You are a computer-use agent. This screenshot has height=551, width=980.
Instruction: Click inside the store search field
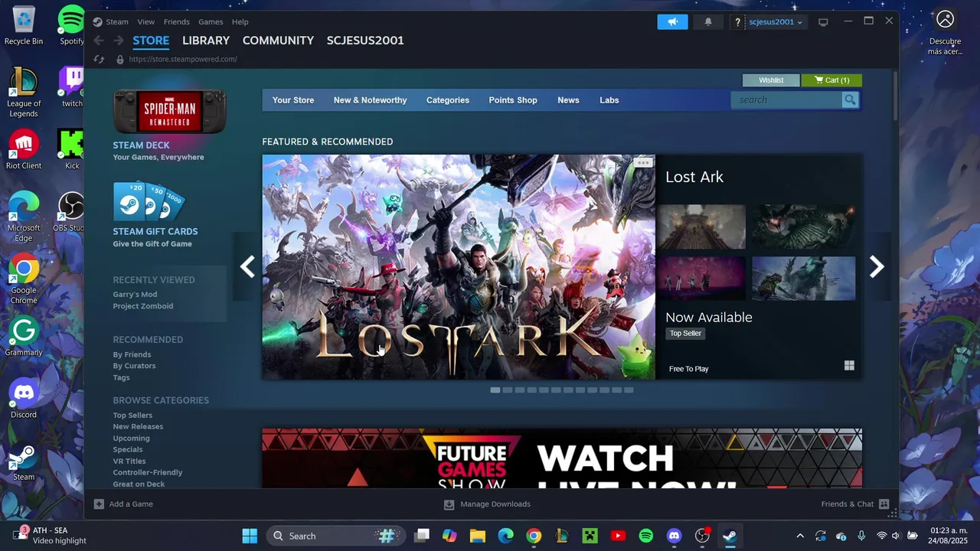786,100
